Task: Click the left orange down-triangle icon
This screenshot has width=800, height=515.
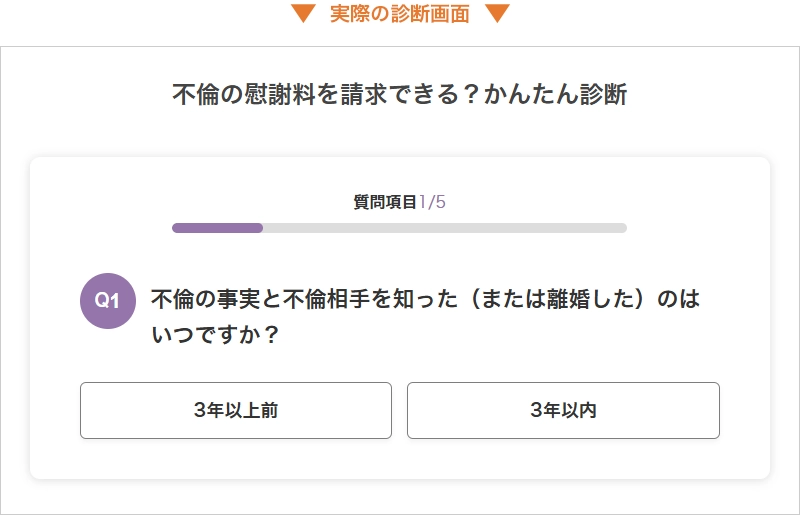Action: tap(303, 14)
